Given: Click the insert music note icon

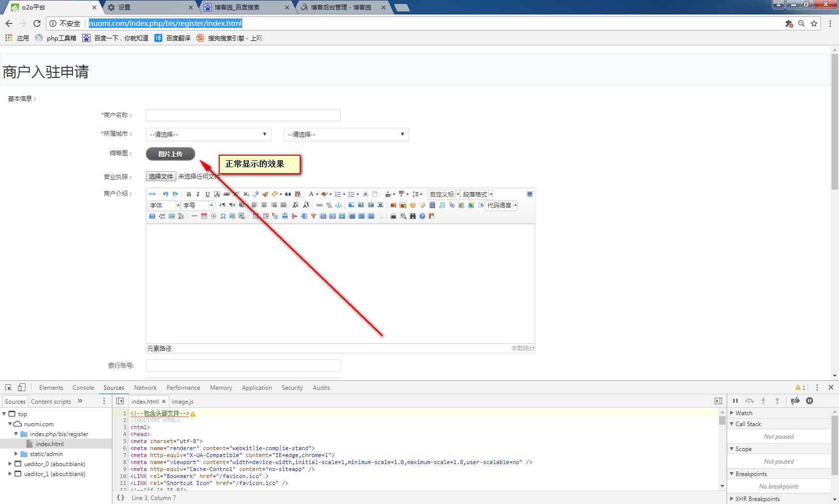Looking at the screenshot, I should pyautogui.click(x=442, y=205).
